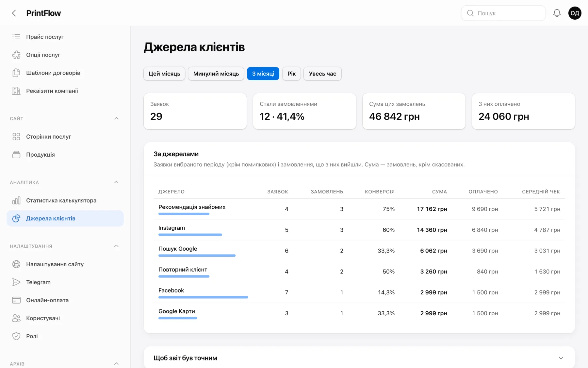Open Користувачі people icon
This screenshot has height=368, width=588.
[16, 318]
